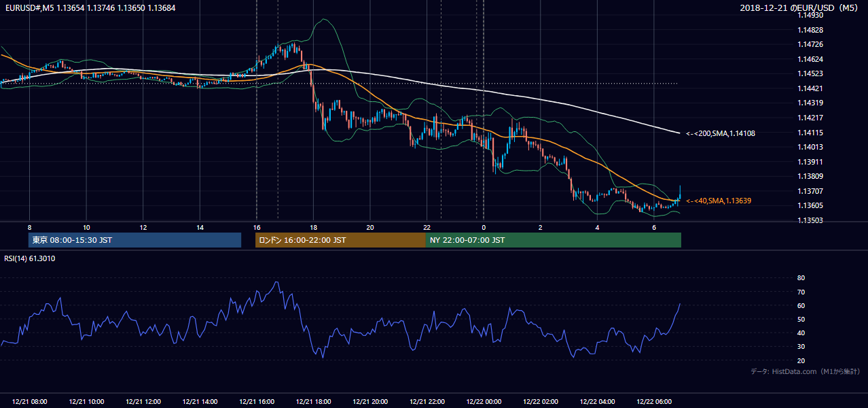868x408 pixels.
Task: Select the ロンドン 16:00-22:00 JST session bar
Action: tap(340, 240)
